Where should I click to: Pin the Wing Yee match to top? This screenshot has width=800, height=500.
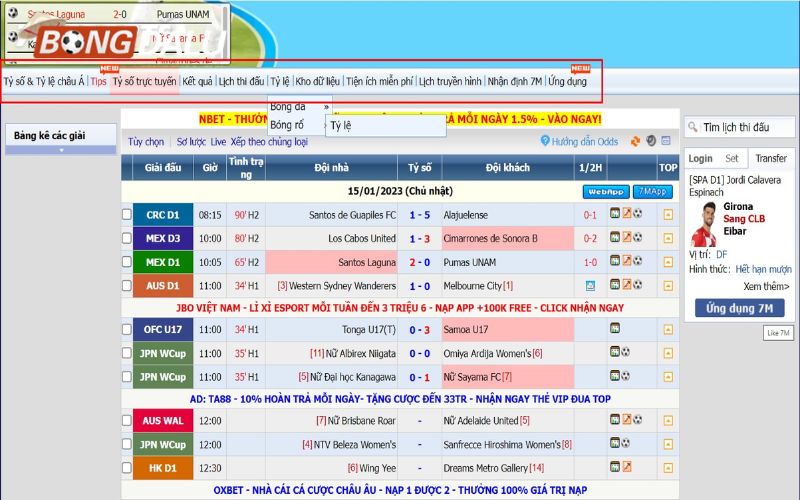click(x=668, y=468)
